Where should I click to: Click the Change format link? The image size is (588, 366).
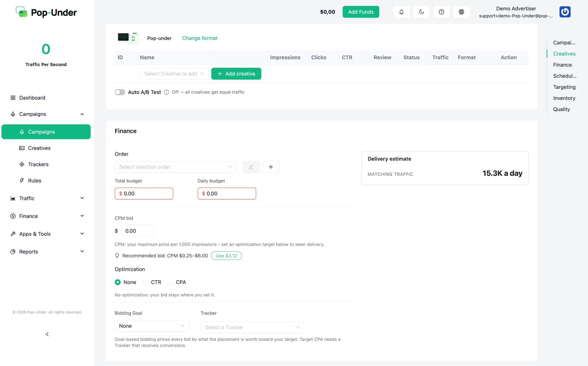(200, 38)
